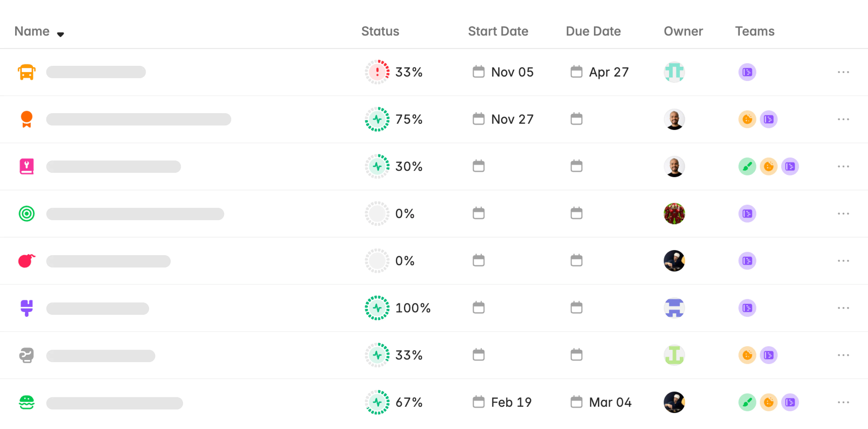Click the red robot owner avatar
868x429 pixels.
(674, 213)
